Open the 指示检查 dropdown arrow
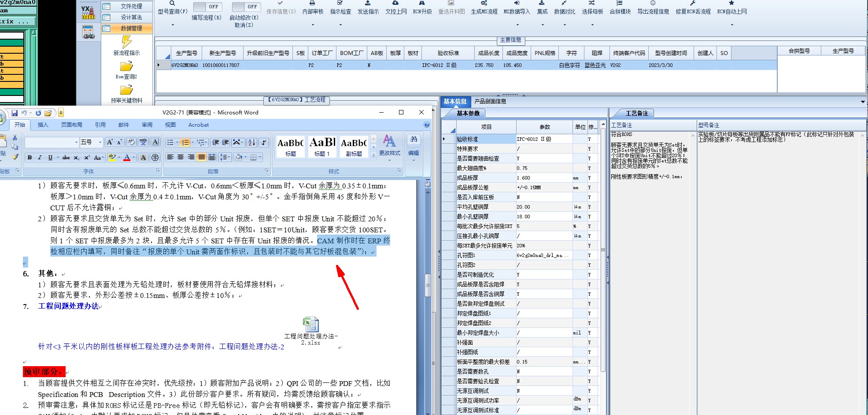Image resolution: width=868 pixels, height=415 pixels. [x=340, y=25]
